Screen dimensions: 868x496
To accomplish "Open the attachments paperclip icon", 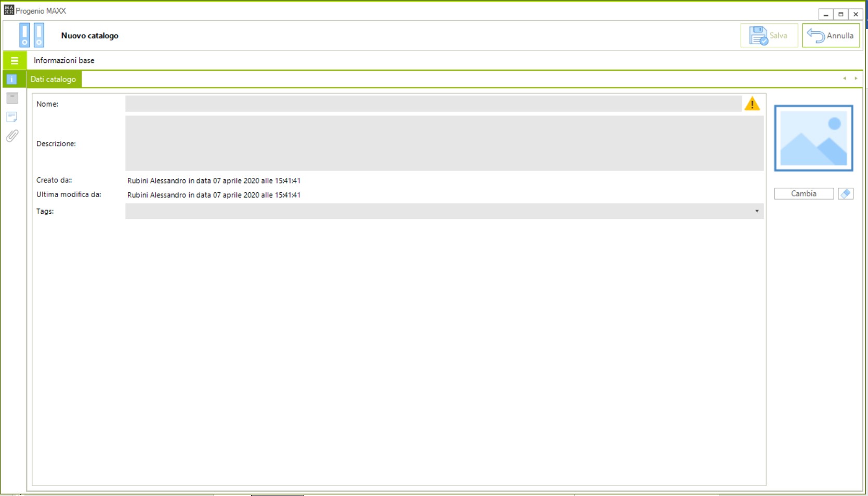I will click(x=12, y=136).
